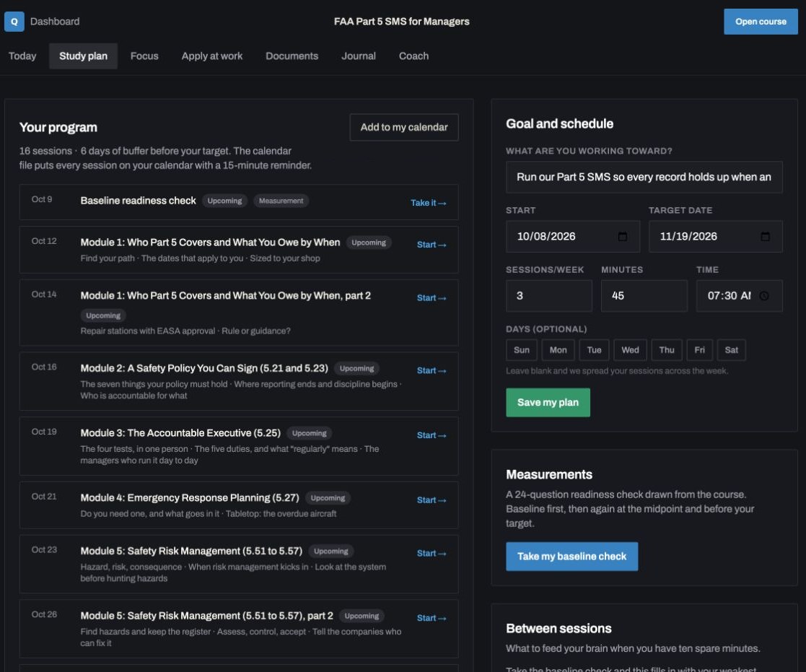Click the blue Q app logo icon
The width and height of the screenshot is (806, 672).
(x=14, y=22)
